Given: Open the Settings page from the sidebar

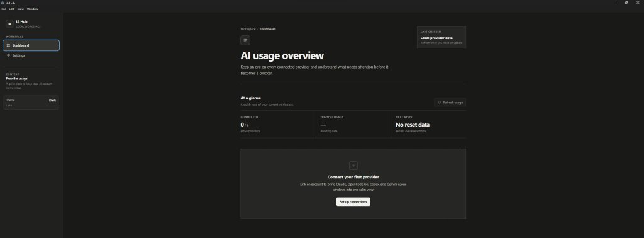Looking at the screenshot, I should (31, 55).
